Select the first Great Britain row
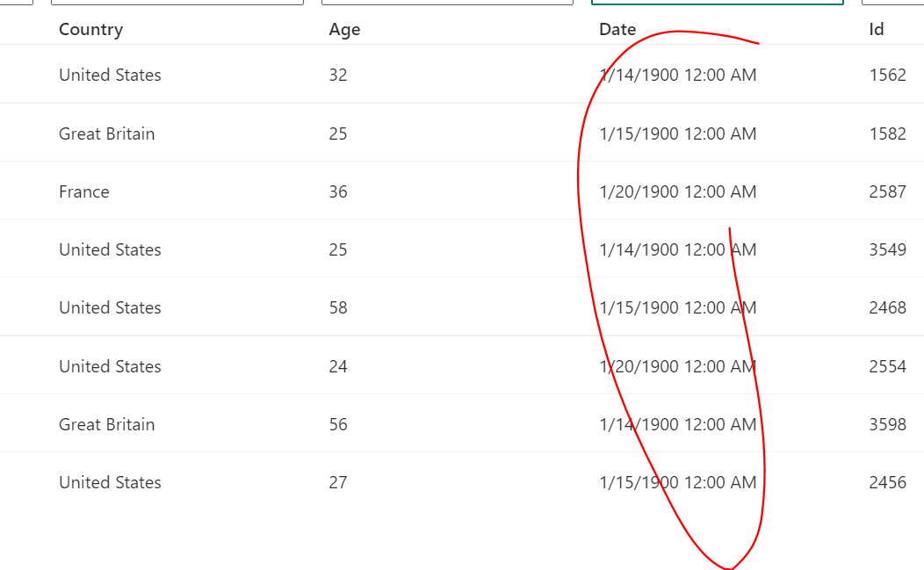The width and height of the screenshot is (924, 570). tap(106, 133)
